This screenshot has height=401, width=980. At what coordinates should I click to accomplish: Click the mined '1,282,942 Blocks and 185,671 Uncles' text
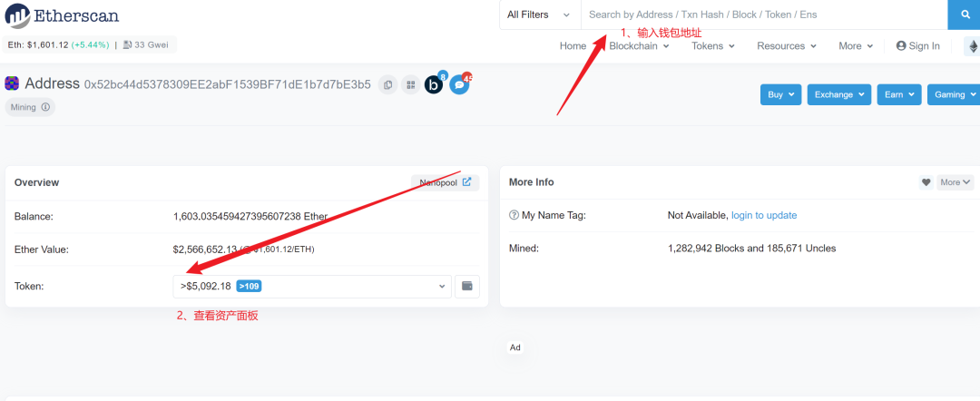(x=752, y=248)
